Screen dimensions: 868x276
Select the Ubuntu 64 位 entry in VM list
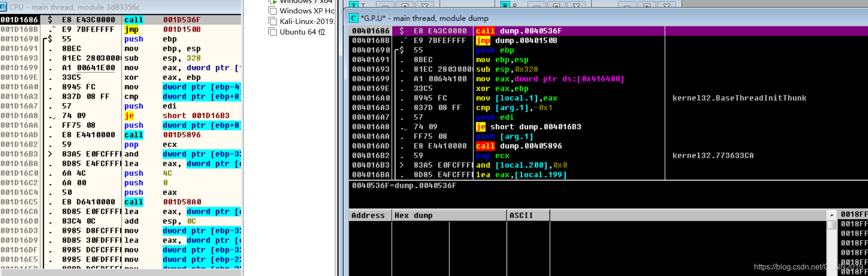[x=302, y=32]
